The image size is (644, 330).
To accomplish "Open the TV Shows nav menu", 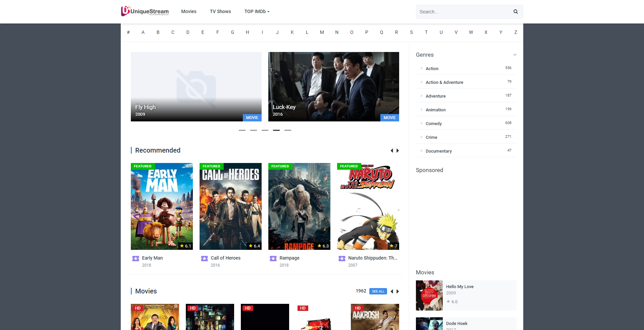I will (x=220, y=11).
